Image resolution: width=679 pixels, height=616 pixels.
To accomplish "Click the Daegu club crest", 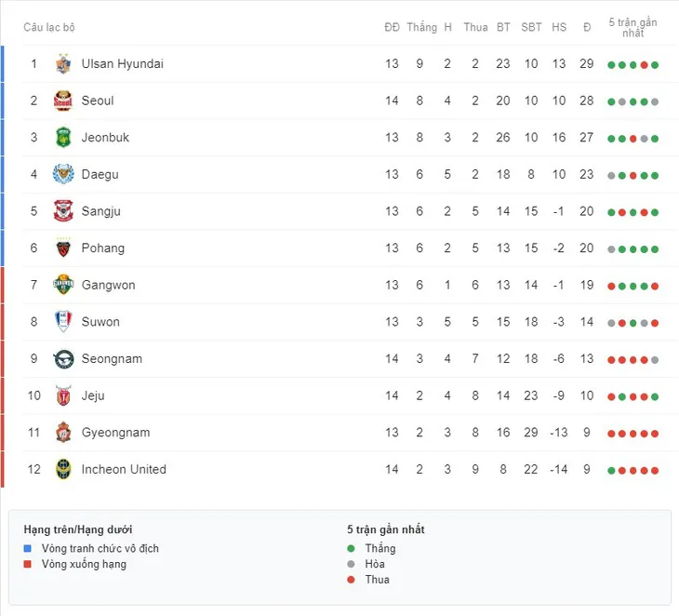I will click(63, 174).
